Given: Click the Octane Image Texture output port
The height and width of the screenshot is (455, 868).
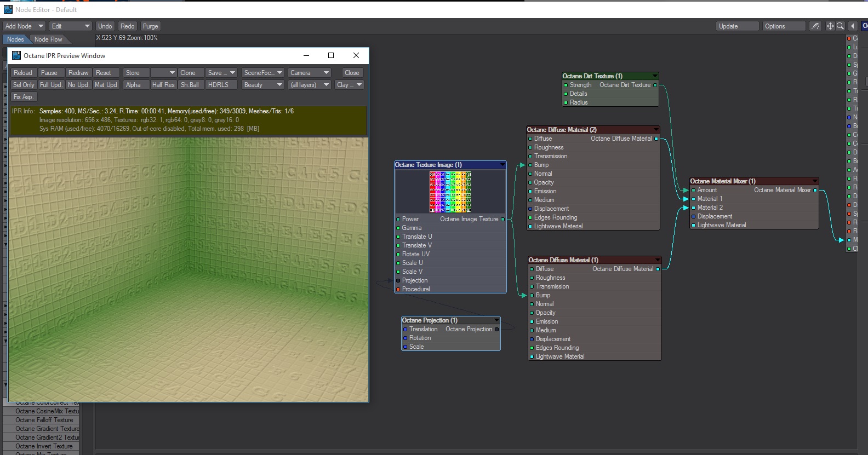Looking at the screenshot, I should coord(502,219).
